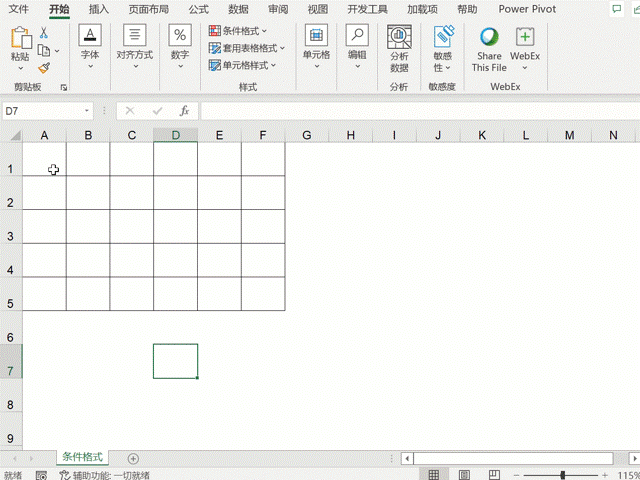Open the Developer (开发工具) tab
The image size is (640, 480).
tap(367, 9)
